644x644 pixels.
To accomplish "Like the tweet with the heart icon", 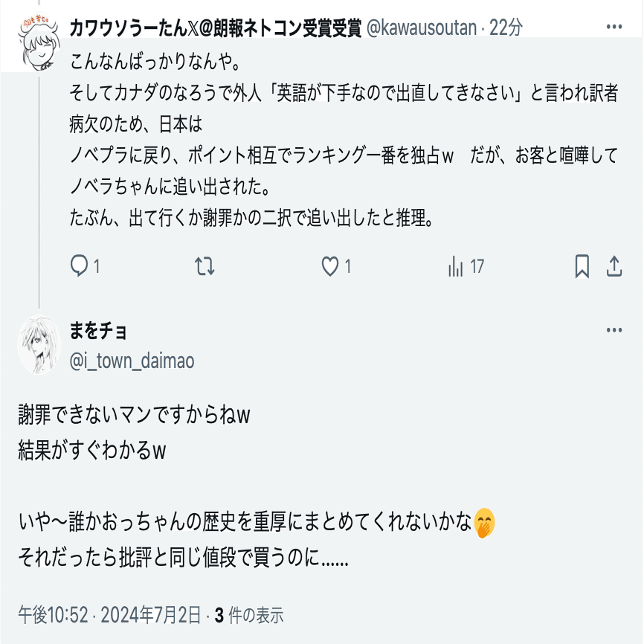I will [x=329, y=266].
